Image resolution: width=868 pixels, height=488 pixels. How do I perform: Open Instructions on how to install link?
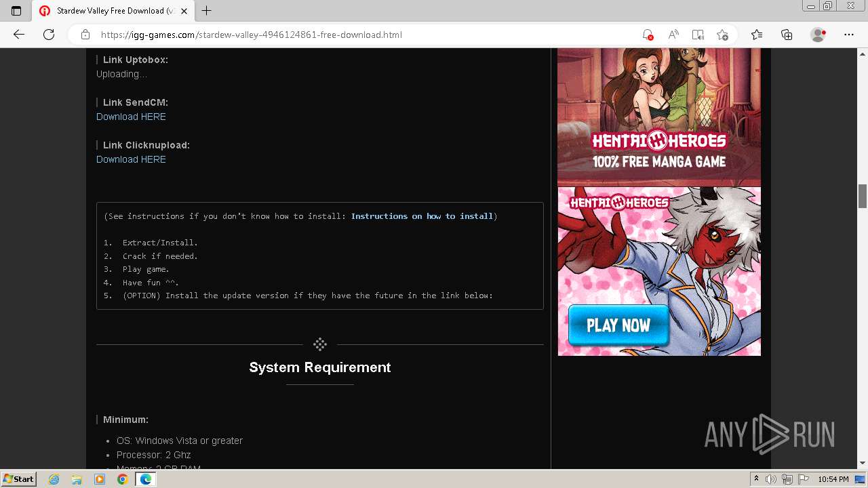(422, 216)
